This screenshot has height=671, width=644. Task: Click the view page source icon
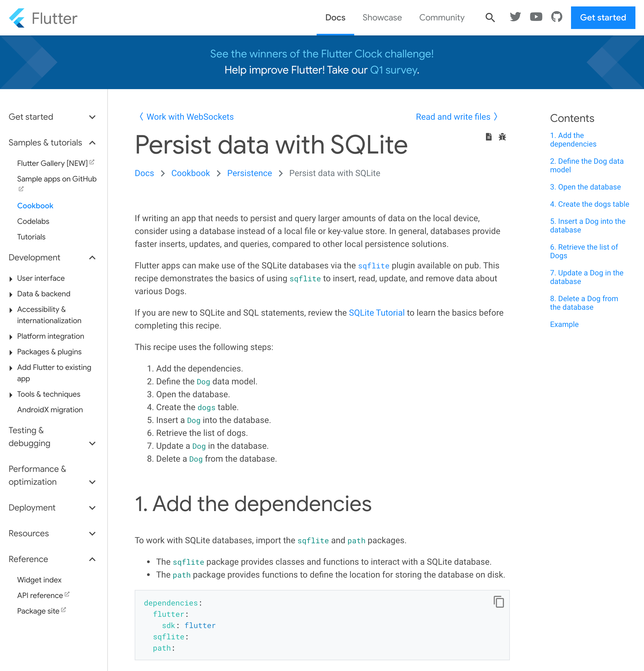pos(489,137)
